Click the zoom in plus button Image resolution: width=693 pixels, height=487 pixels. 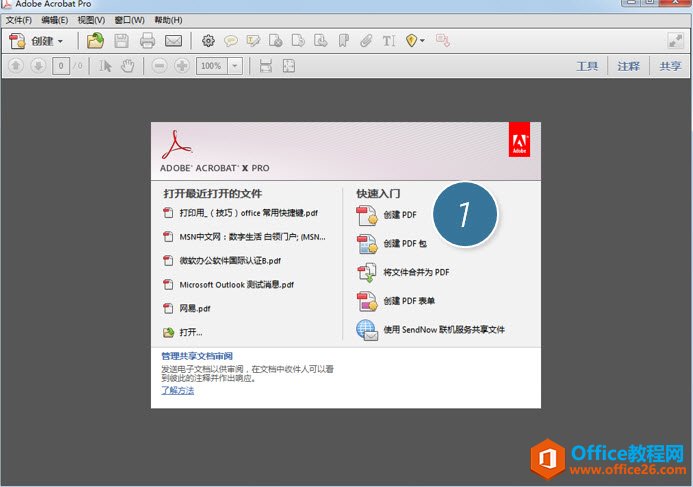click(182, 66)
